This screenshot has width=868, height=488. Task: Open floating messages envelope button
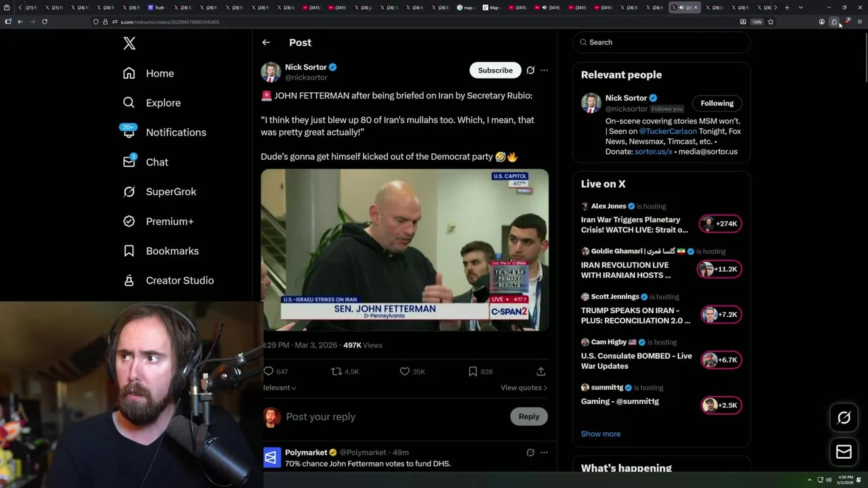pos(844,452)
